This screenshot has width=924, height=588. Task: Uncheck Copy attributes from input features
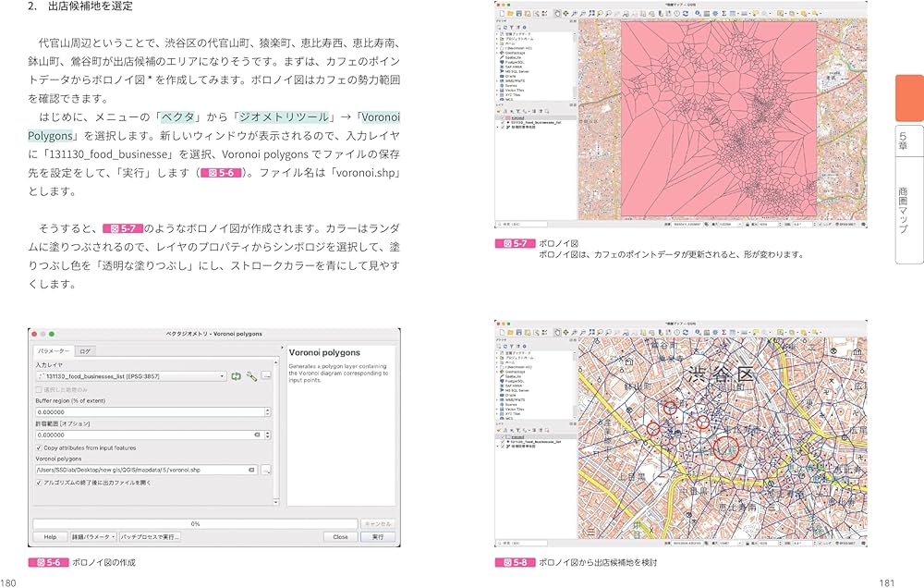[39, 448]
